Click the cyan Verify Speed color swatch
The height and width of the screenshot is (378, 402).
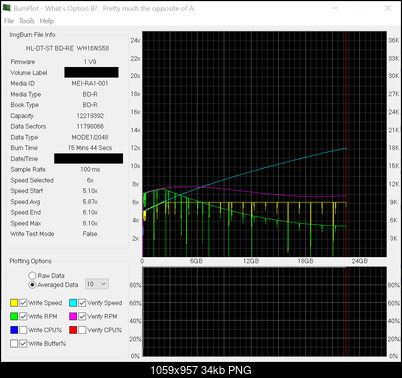(x=73, y=303)
